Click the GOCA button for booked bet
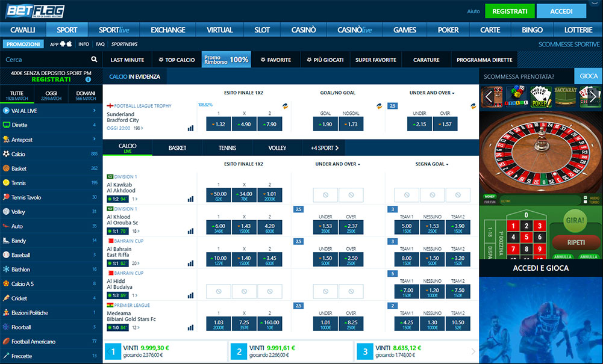 tap(589, 76)
